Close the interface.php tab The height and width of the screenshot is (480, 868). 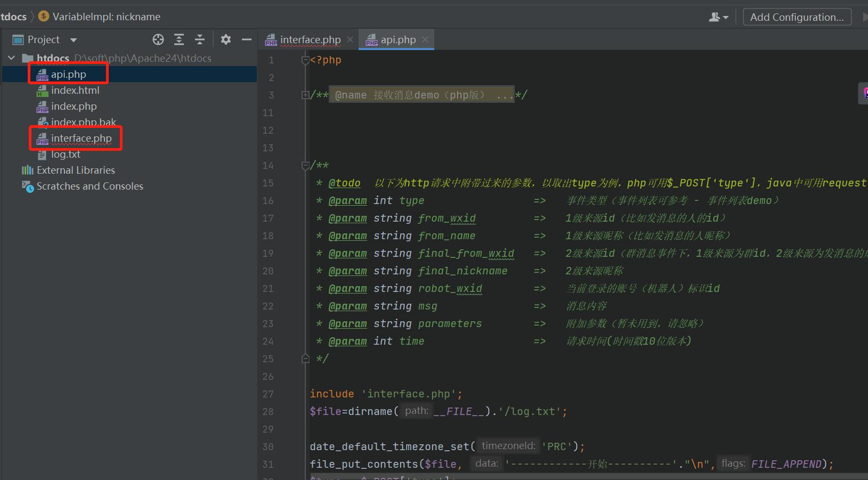tap(350, 39)
